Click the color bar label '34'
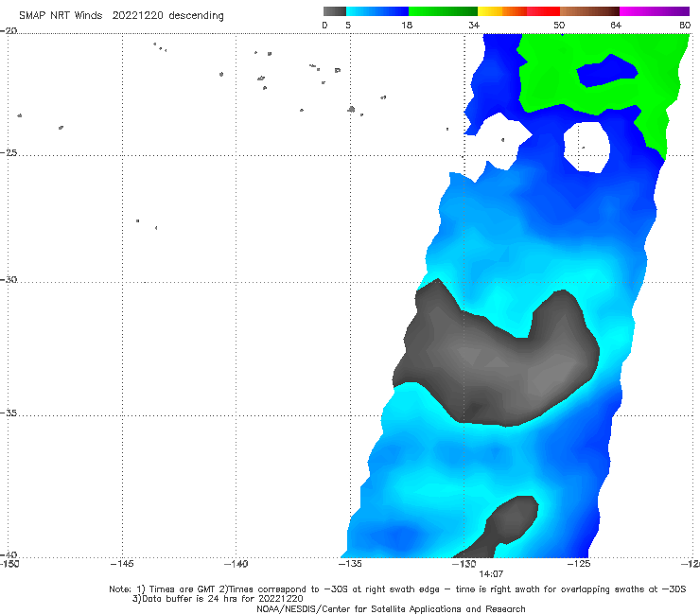 pos(474,25)
